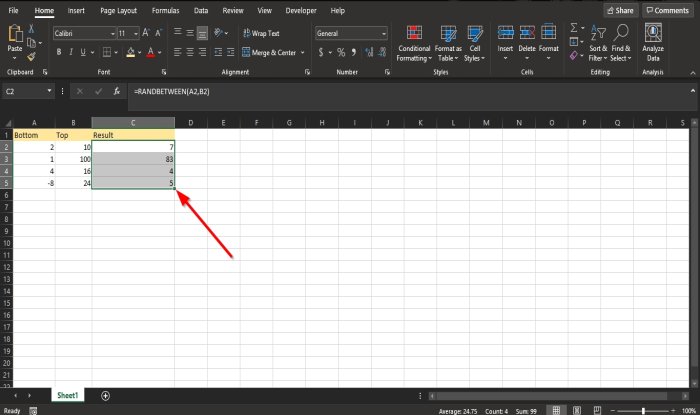Add a new sheet with plus icon
Viewport: 700px width, 415px height.
click(x=105, y=396)
